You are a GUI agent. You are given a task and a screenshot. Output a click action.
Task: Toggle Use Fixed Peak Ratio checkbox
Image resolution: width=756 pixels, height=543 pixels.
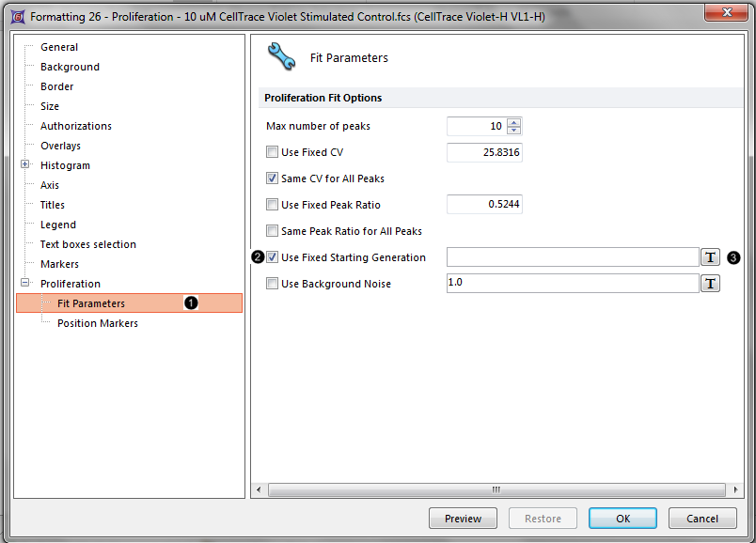click(x=273, y=205)
